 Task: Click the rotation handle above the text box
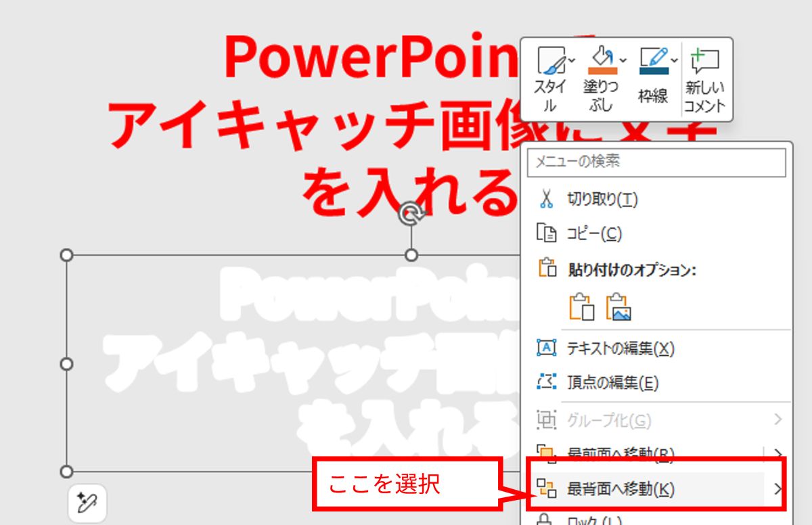click(x=411, y=214)
